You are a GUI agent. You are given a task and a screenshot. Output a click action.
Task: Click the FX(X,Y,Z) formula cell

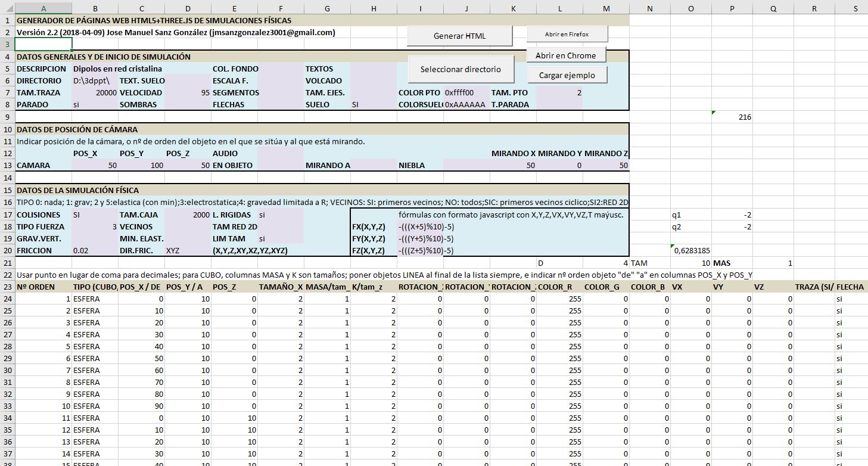[x=421, y=226]
